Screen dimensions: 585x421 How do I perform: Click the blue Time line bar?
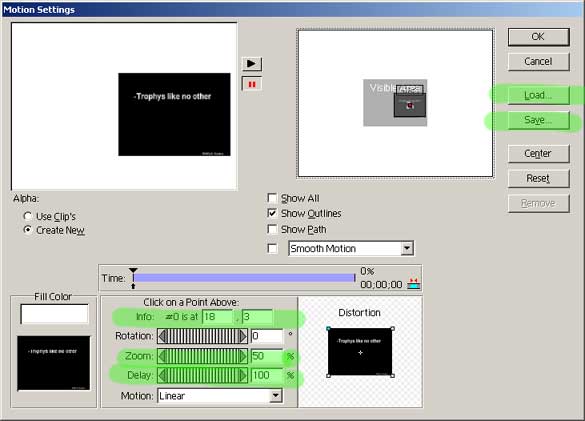coord(244,278)
